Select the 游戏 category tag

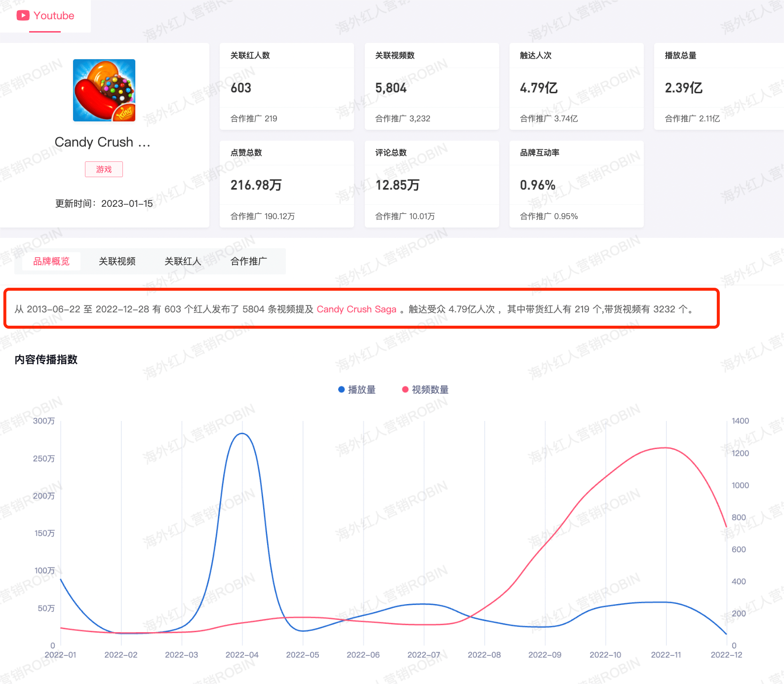pyautogui.click(x=104, y=169)
